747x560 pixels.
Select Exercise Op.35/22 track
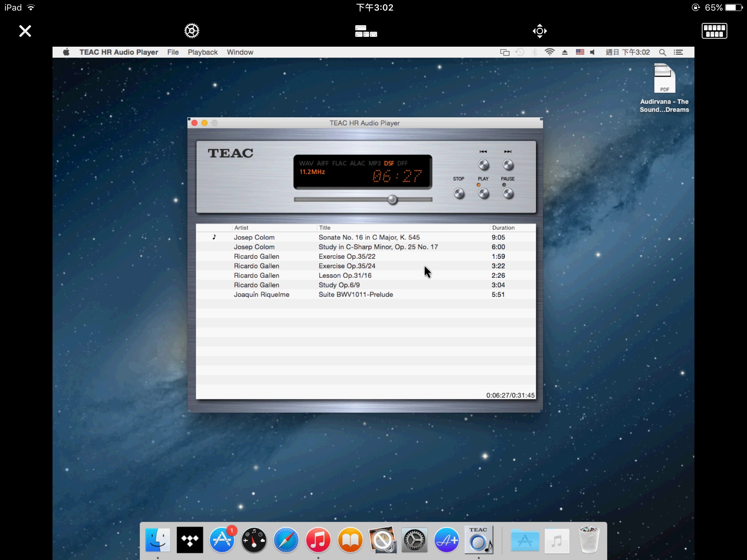click(366, 256)
